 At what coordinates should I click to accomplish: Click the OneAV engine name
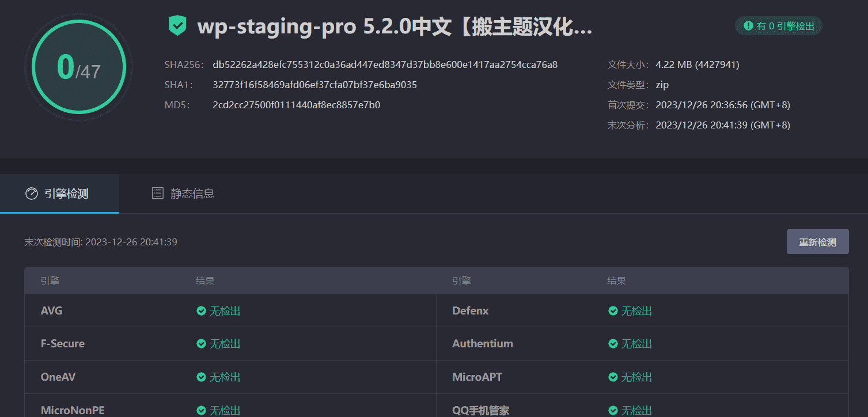coord(58,377)
